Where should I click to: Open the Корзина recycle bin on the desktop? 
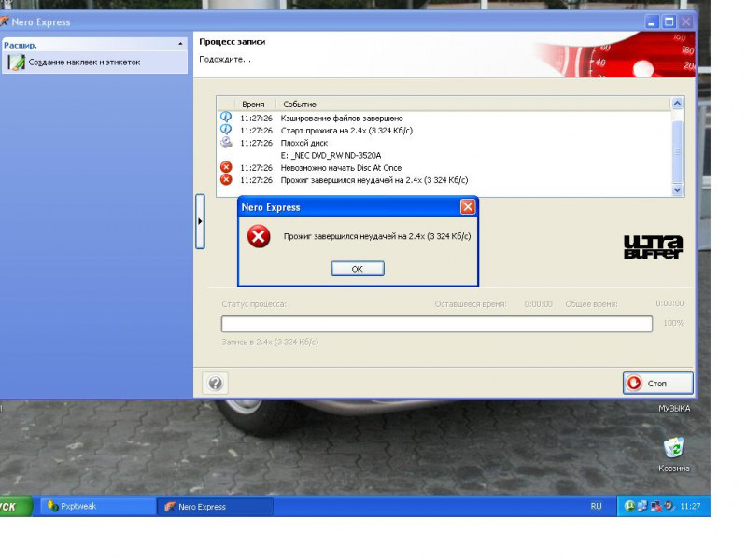tap(673, 455)
